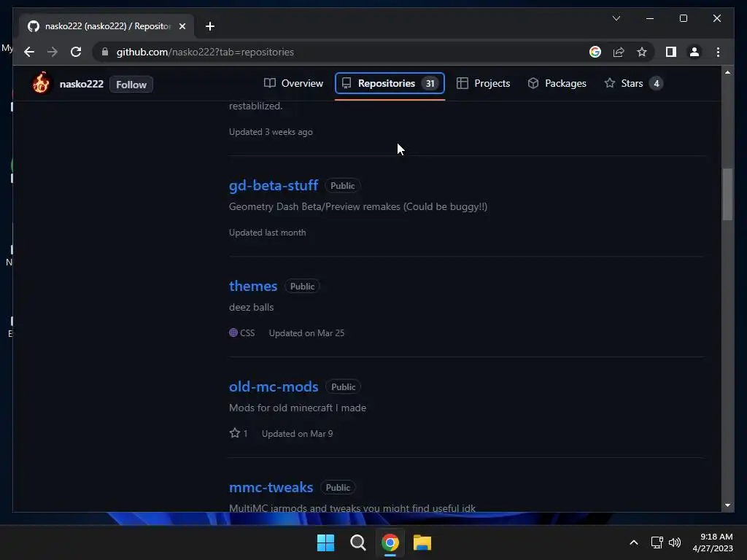Switch to the Stars tab

click(633, 83)
